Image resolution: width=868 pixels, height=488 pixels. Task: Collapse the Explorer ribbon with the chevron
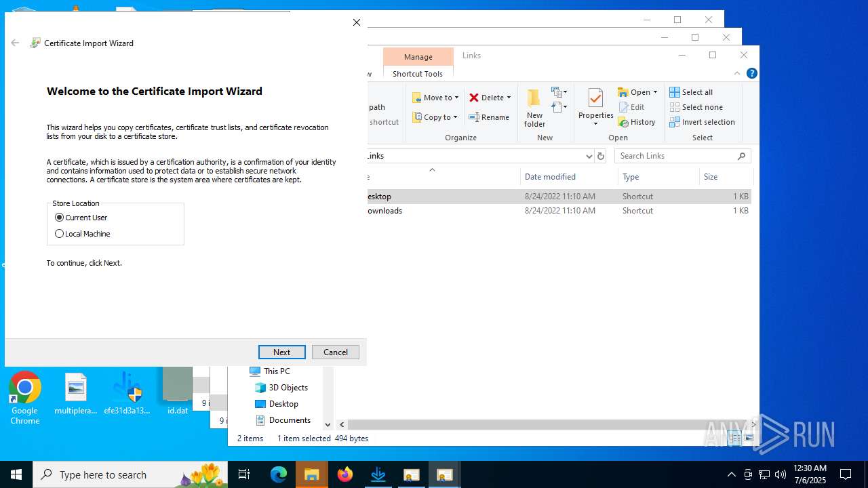point(737,73)
